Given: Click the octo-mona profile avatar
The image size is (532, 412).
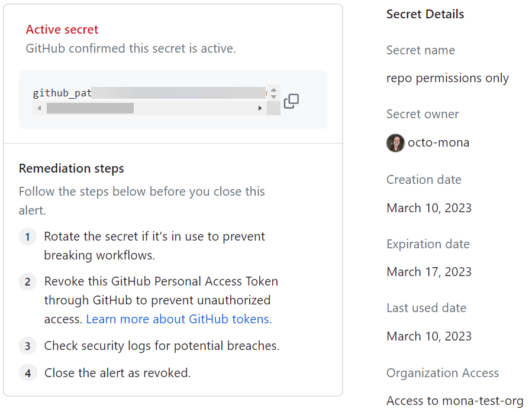Looking at the screenshot, I should click(395, 142).
